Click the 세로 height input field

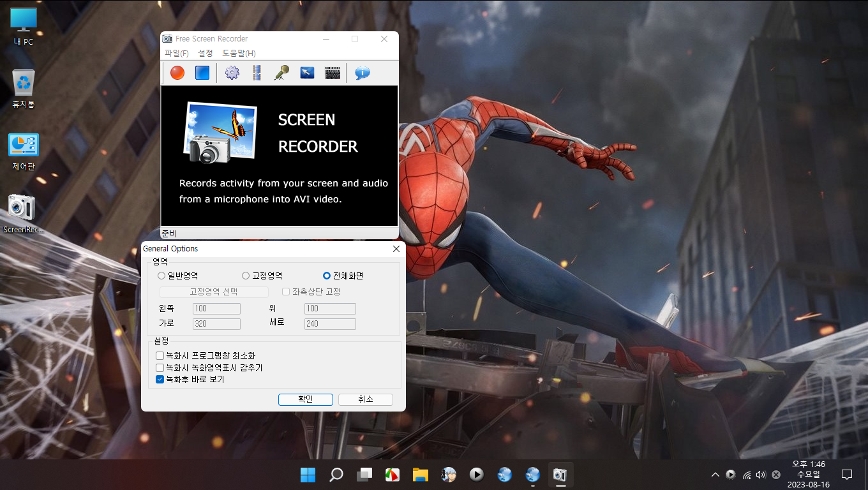click(330, 324)
